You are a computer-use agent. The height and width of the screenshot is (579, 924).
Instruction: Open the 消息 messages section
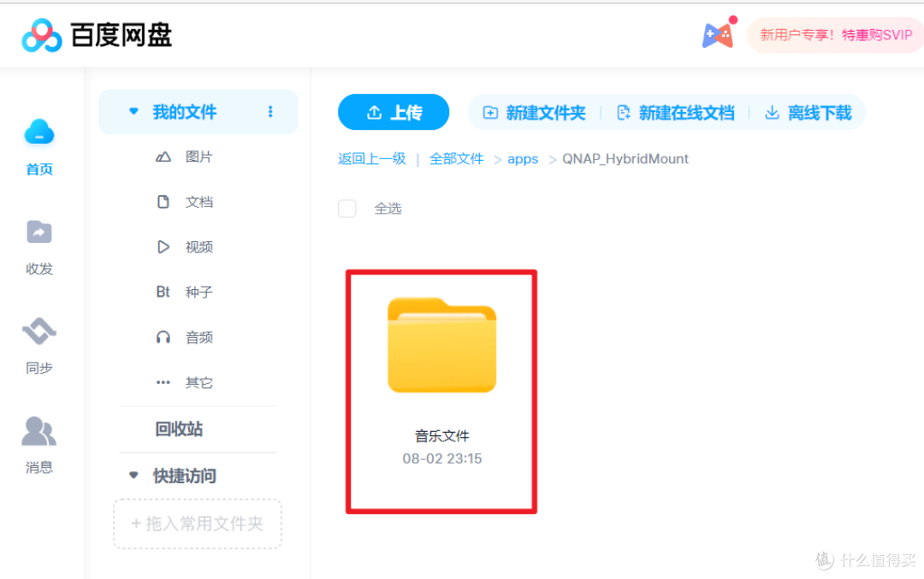[x=39, y=446]
